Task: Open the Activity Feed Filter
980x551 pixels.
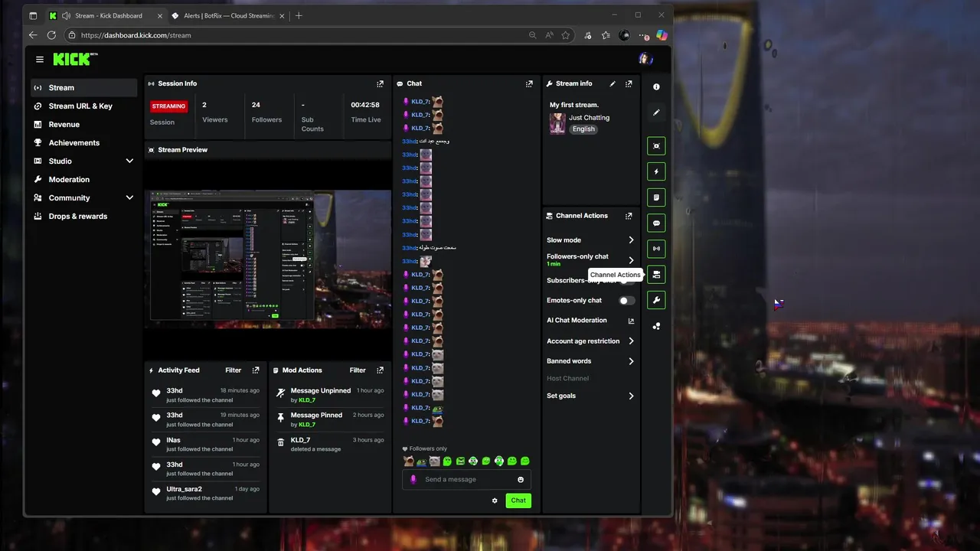Action: [x=233, y=370]
